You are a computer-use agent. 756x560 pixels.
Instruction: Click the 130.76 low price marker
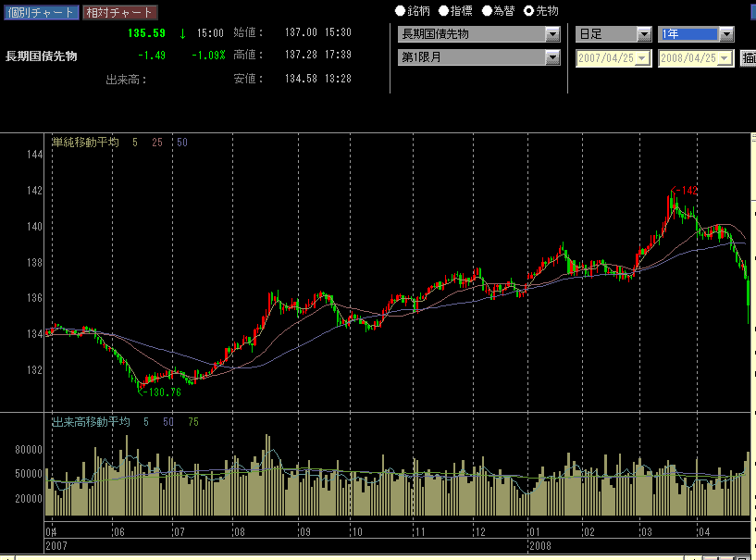(x=161, y=392)
